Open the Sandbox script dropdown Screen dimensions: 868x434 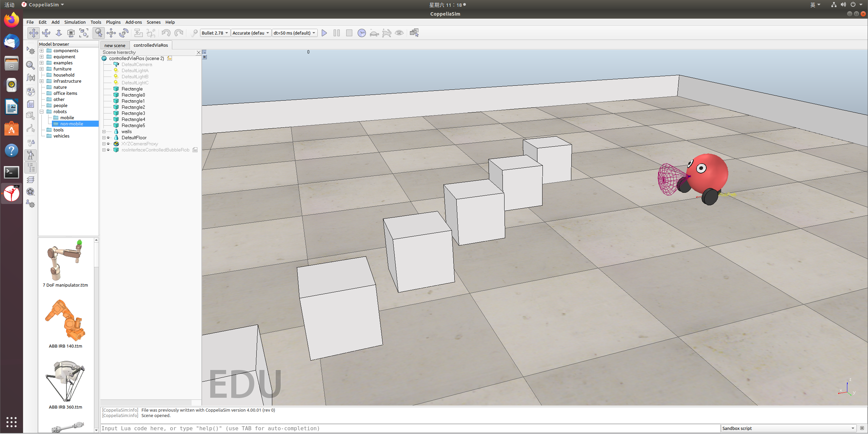(788, 429)
